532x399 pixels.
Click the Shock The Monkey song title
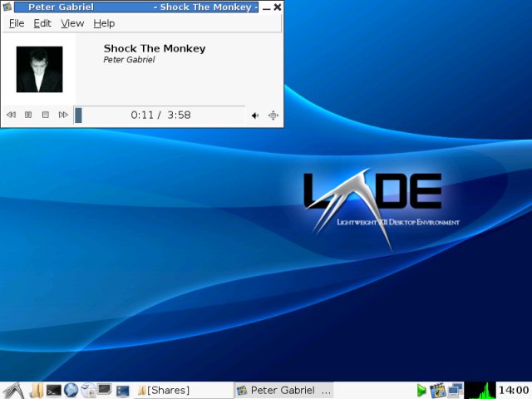click(155, 48)
